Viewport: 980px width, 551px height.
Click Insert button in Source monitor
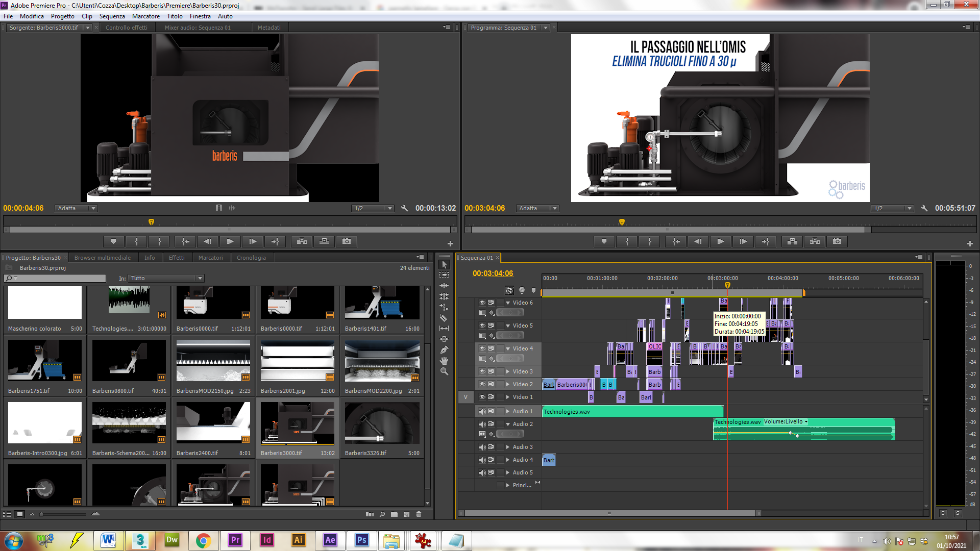(302, 241)
